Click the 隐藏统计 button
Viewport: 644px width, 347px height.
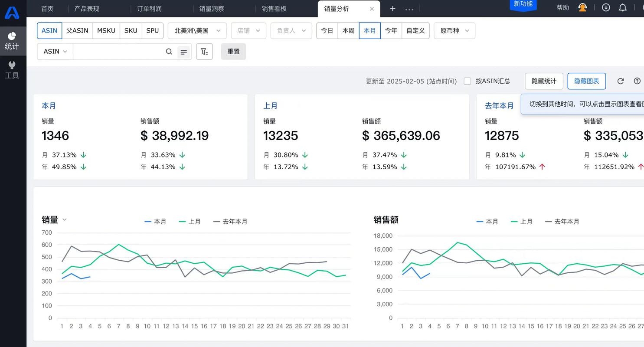(544, 81)
